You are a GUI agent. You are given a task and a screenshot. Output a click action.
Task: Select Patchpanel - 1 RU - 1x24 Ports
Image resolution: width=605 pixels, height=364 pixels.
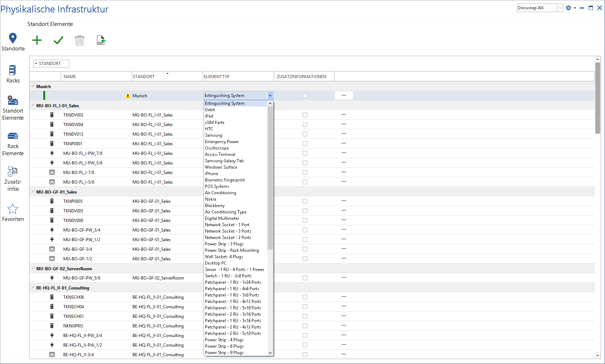235,282
